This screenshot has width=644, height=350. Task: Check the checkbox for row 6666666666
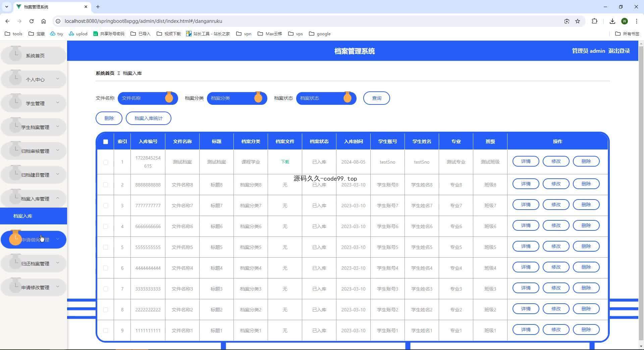[106, 226]
